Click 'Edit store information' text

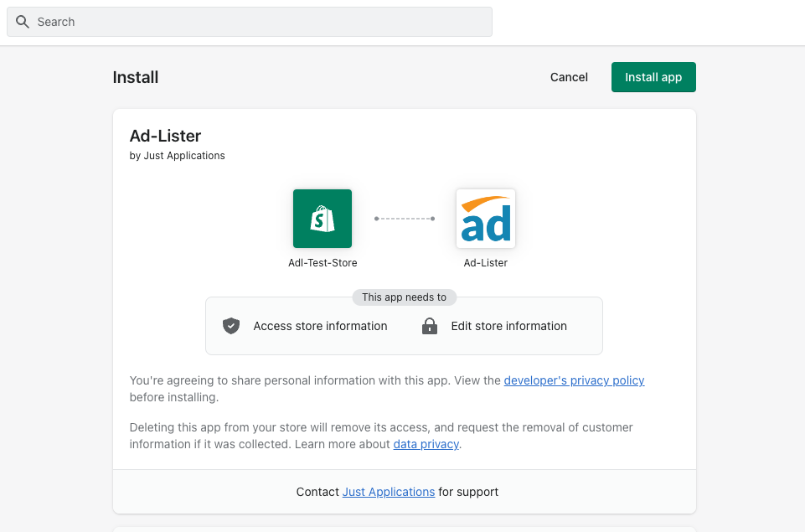(508, 326)
